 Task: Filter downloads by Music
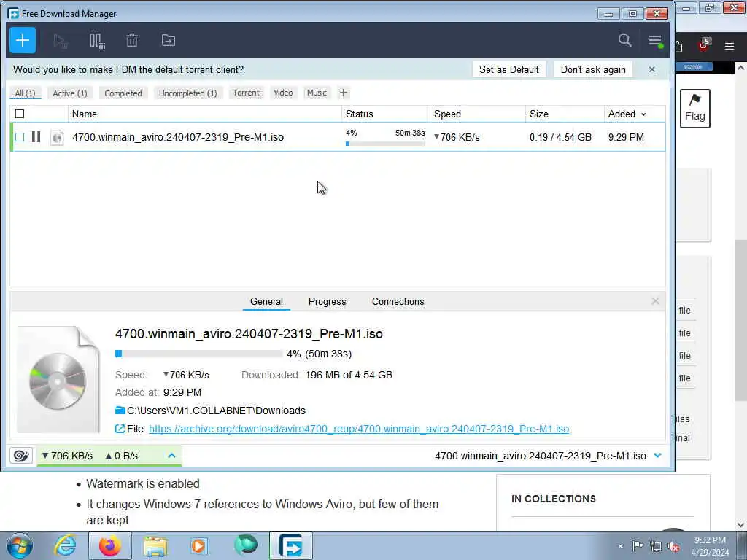click(x=317, y=93)
